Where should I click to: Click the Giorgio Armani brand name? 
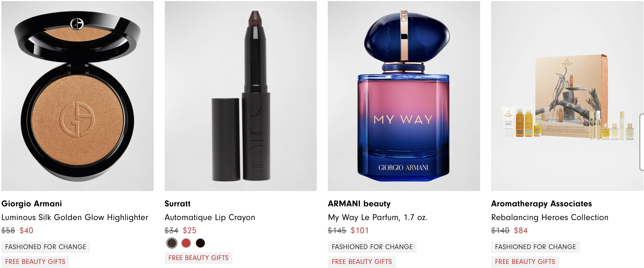(x=32, y=204)
